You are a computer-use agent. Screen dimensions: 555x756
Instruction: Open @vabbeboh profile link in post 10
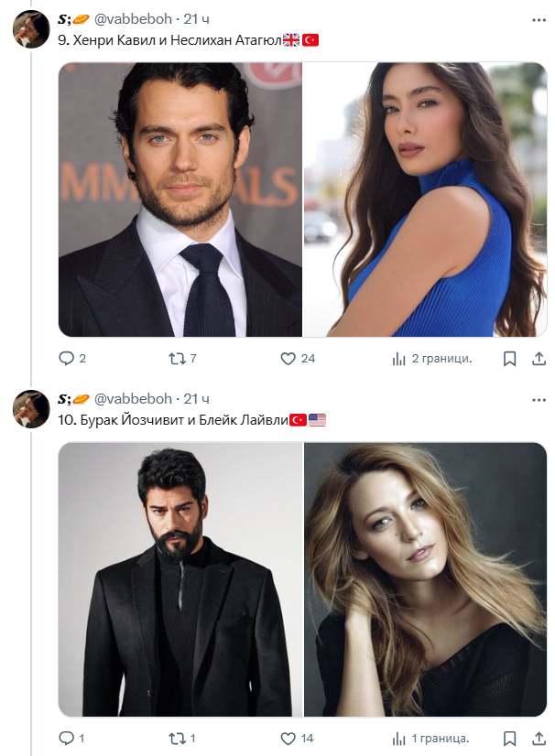[133, 398]
